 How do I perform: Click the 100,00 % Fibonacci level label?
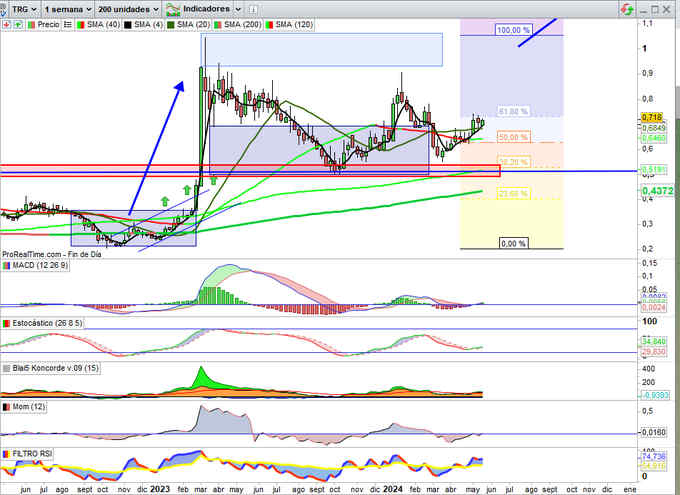513,30
